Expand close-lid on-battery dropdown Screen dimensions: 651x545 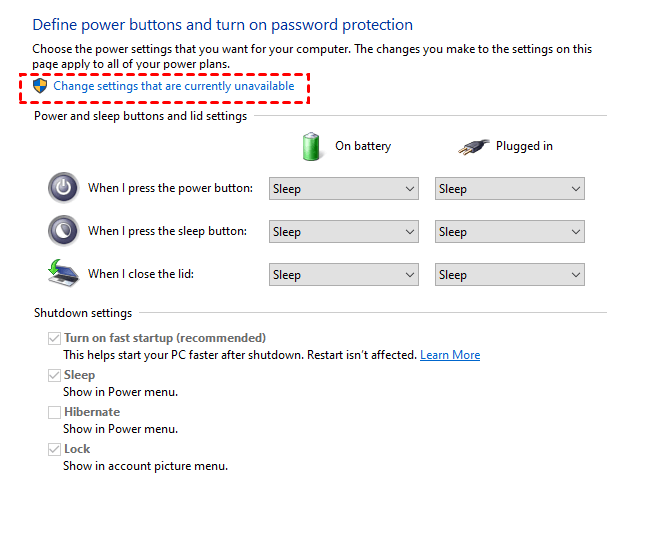pos(344,275)
